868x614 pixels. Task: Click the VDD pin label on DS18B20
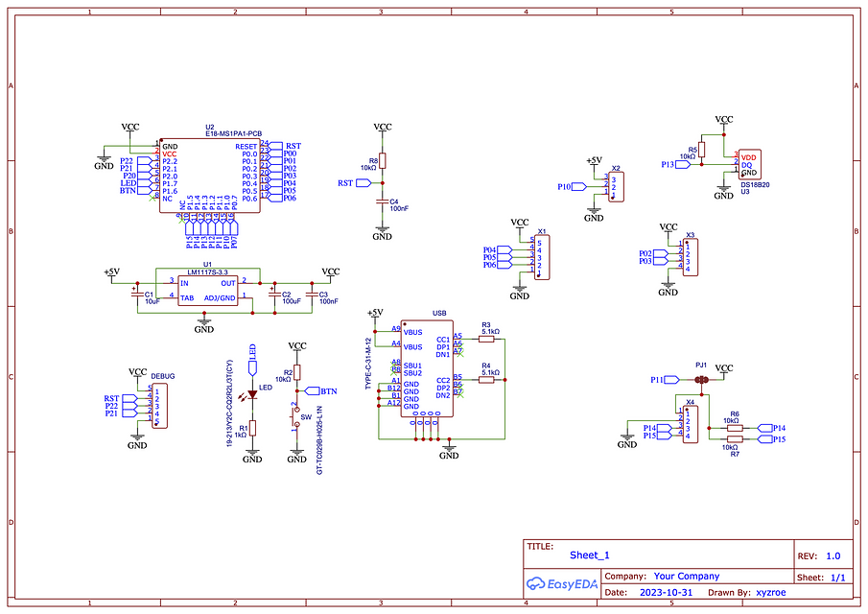[748, 157]
